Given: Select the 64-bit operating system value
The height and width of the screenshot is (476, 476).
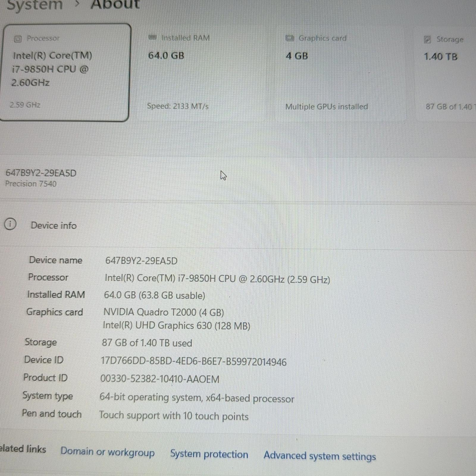Looking at the screenshot, I should 197,398.
